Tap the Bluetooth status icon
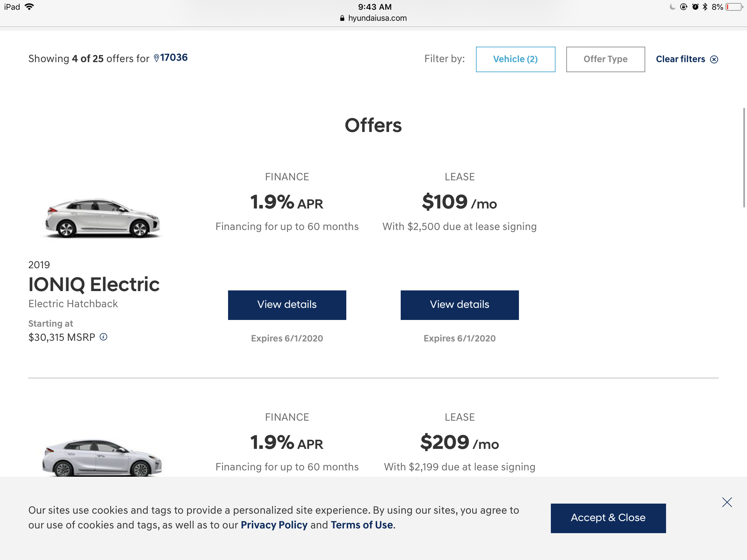 [x=705, y=7]
